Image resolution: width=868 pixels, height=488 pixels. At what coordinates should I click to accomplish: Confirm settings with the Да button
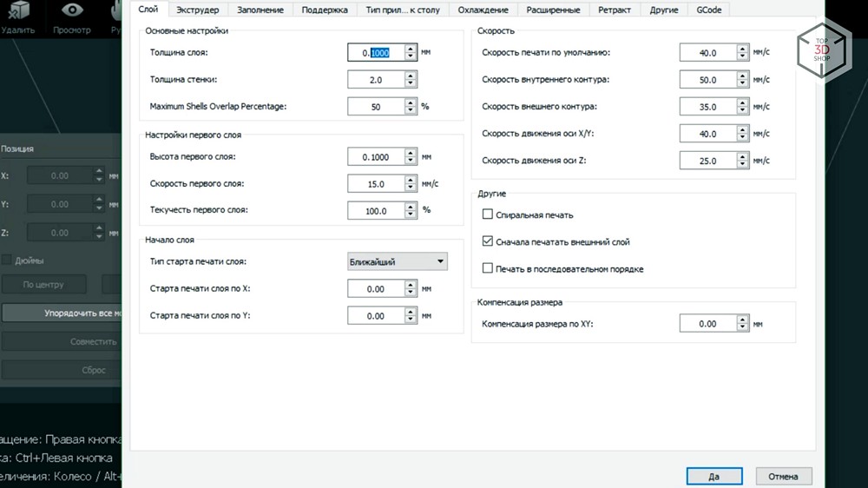tap(714, 476)
